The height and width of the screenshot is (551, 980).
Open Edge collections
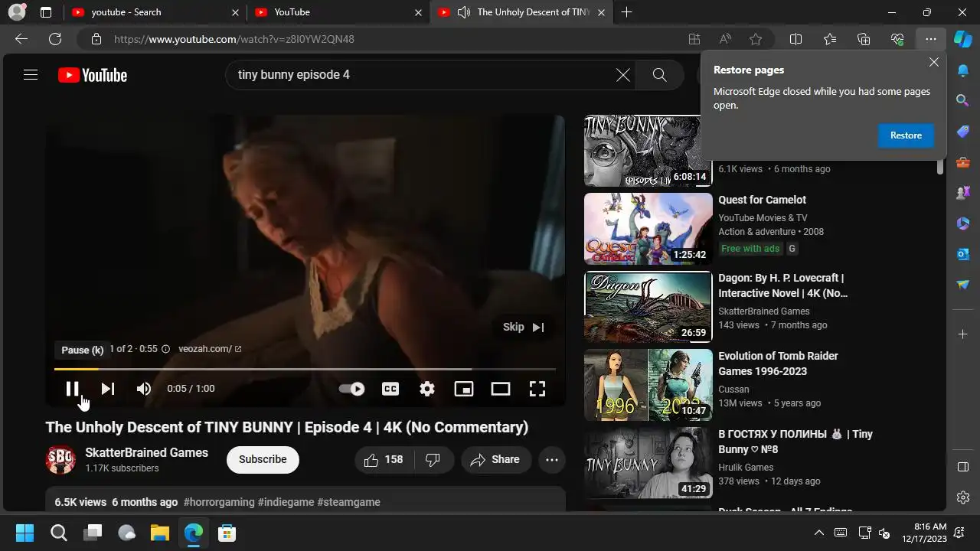tap(864, 39)
